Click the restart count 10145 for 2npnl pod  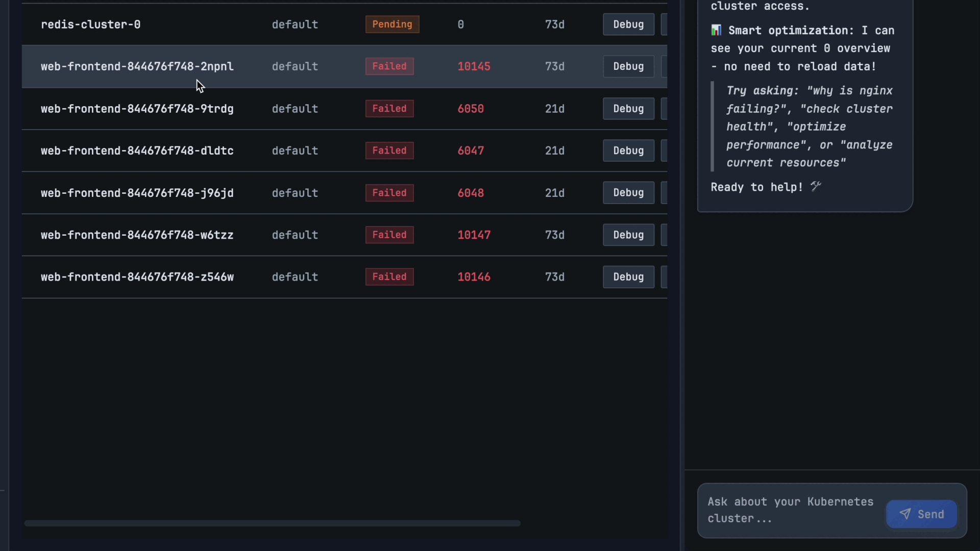pos(474,66)
